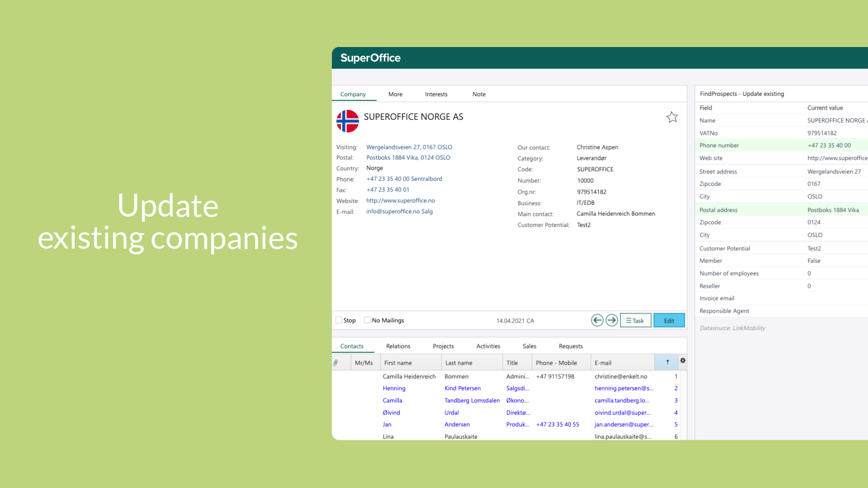Switch to the Activities tab
Screen dimensions: 868x488
point(488,346)
